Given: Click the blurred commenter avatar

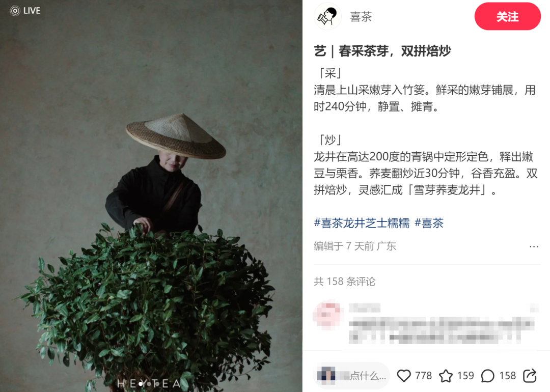Looking at the screenshot, I should pos(327,314).
